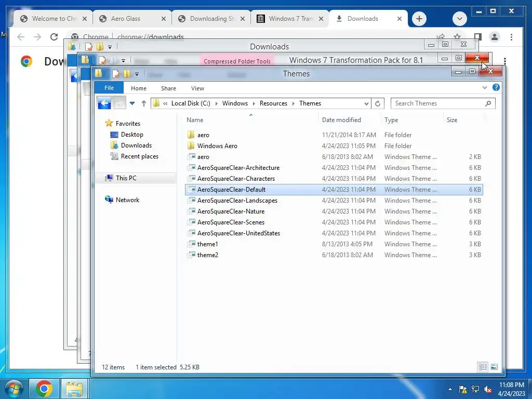The height and width of the screenshot is (399, 532).
Task: Select AeroSquareClear-UnitedStates theme icon
Action: [x=191, y=233]
